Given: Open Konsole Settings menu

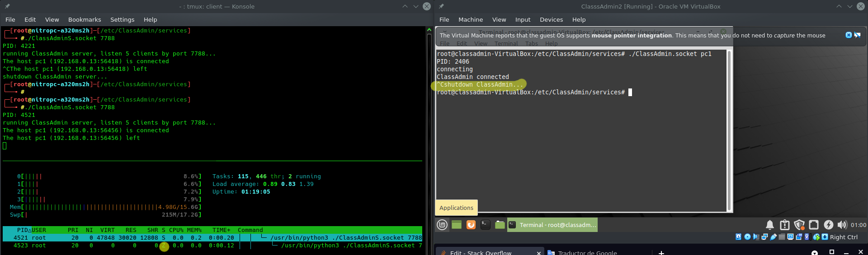Looking at the screenshot, I should [123, 19].
